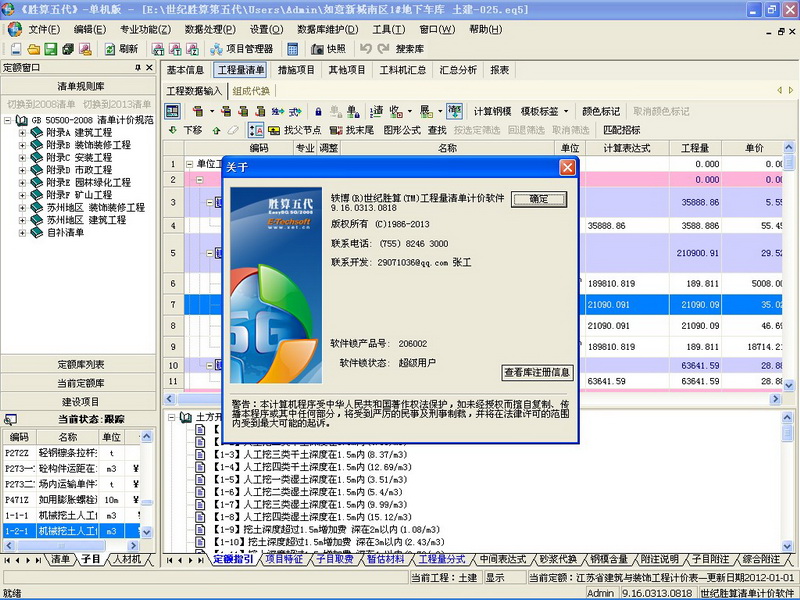The image size is (800, 600).
Task: Expand 苏州地区 装饰装修工程 node
Action: click(22, 208)
